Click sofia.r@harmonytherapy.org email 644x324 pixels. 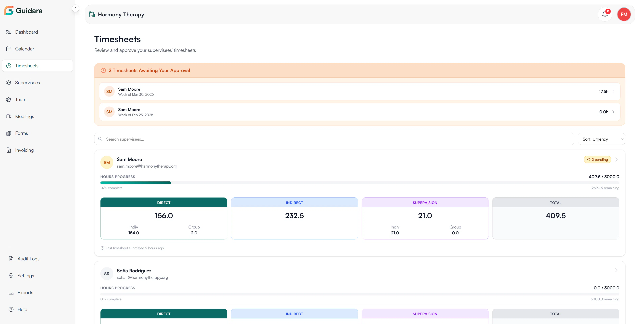click(142, 277)
